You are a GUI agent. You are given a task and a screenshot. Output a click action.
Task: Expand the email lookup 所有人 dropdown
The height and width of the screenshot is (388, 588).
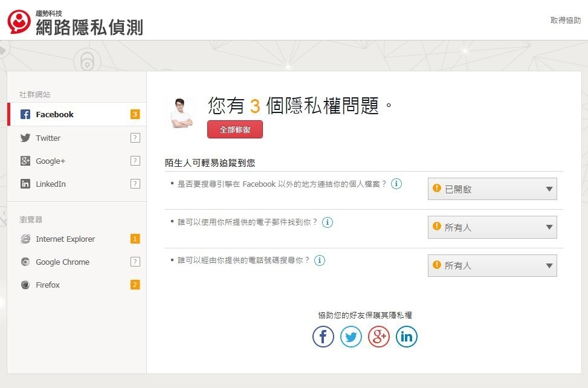tap(492, 227)
